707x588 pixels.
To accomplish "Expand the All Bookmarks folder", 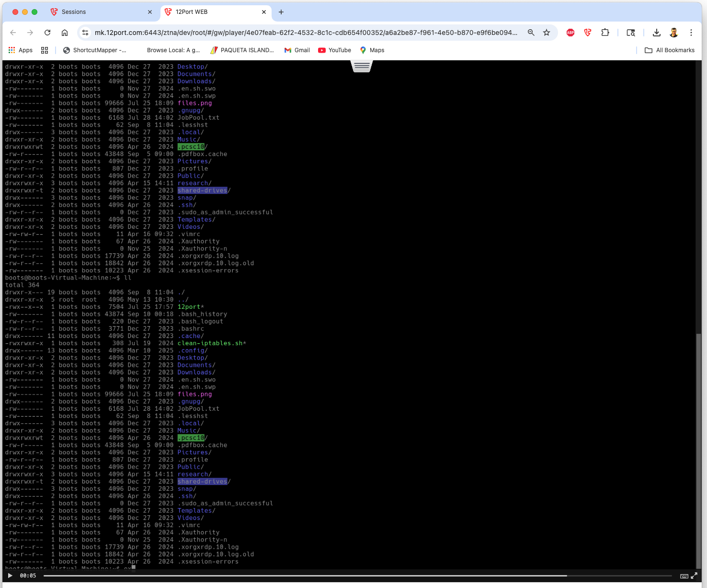I will pos(670,50).
